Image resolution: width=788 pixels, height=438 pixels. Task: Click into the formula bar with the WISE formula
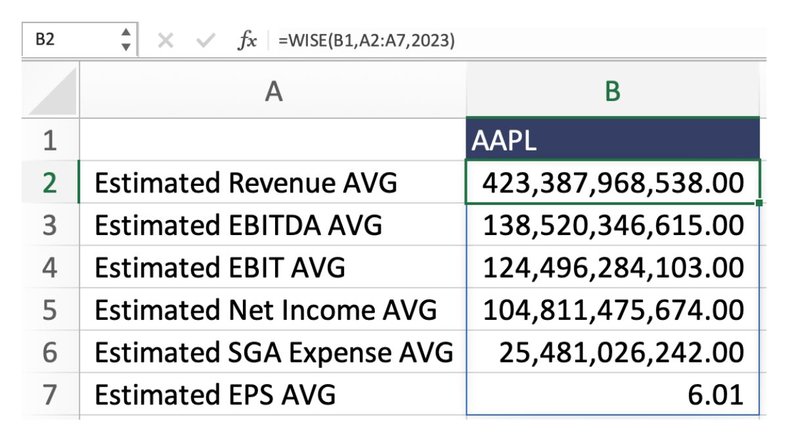coord(500,41)
